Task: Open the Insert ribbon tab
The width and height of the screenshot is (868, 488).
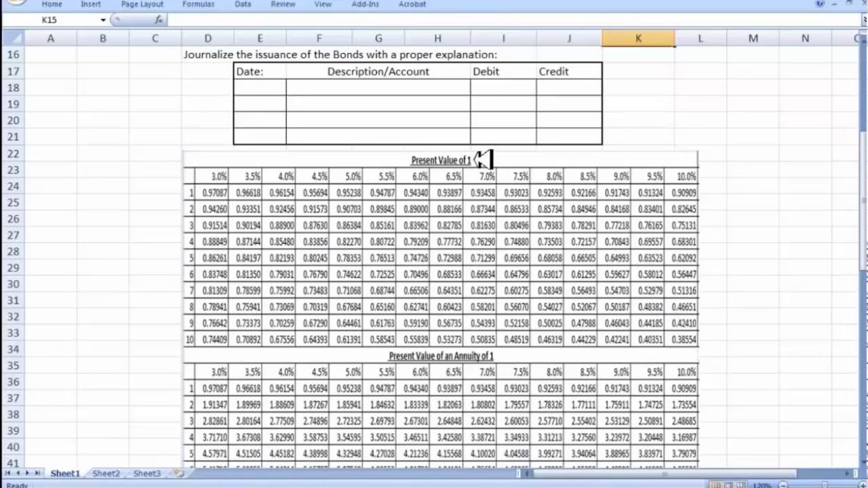Action: (91, 4)
